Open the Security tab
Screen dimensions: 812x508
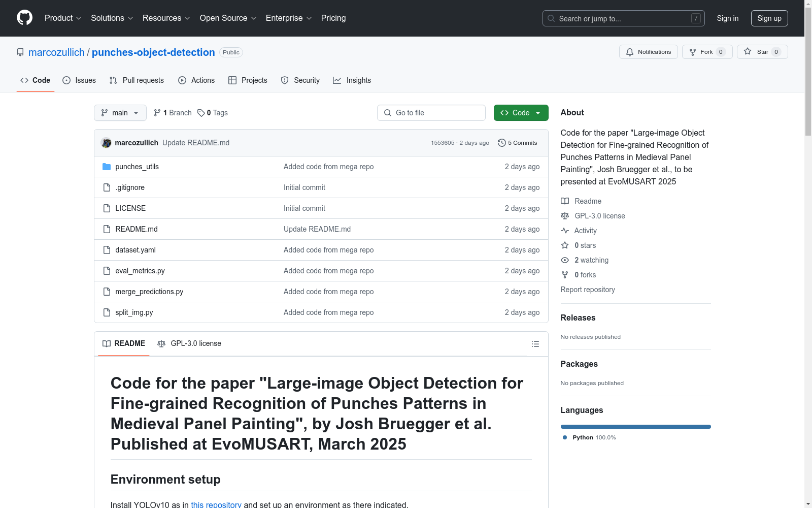300,80
